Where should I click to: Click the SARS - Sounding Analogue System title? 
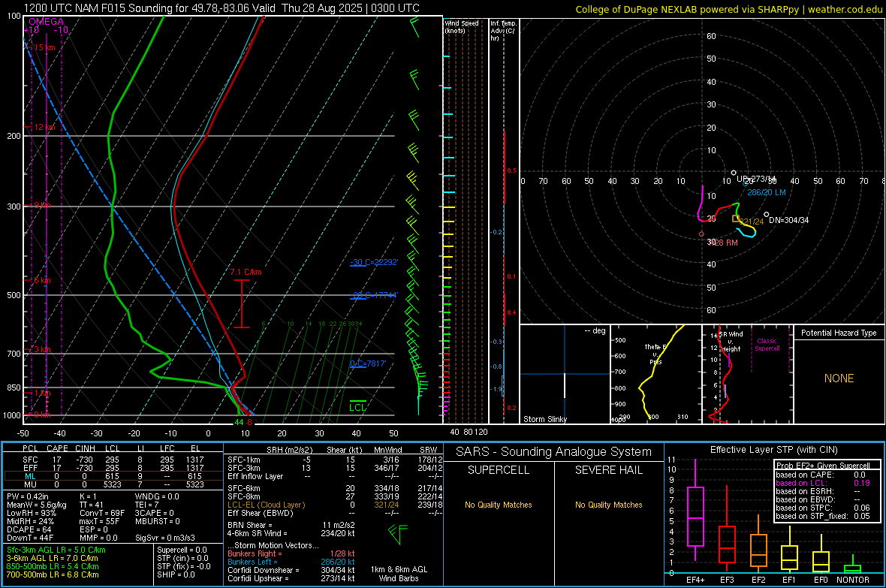[x=554, y=452]
